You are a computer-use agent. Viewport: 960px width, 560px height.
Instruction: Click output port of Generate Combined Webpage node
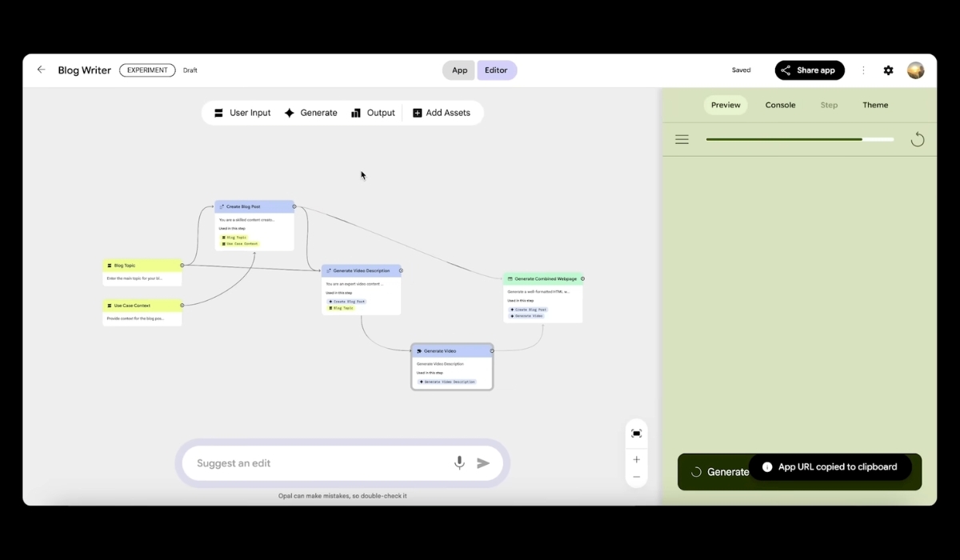pos(582,278)
